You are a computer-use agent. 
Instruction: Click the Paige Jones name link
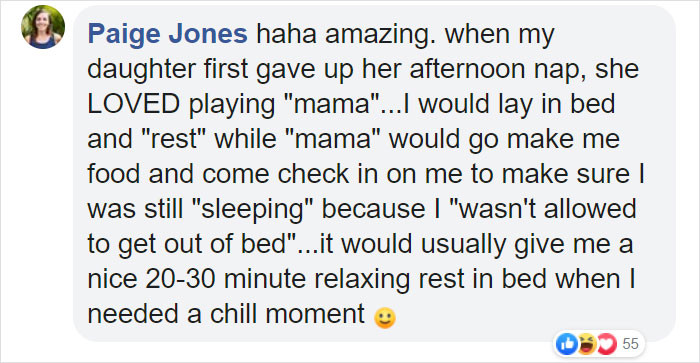click(x=167, y=34)
